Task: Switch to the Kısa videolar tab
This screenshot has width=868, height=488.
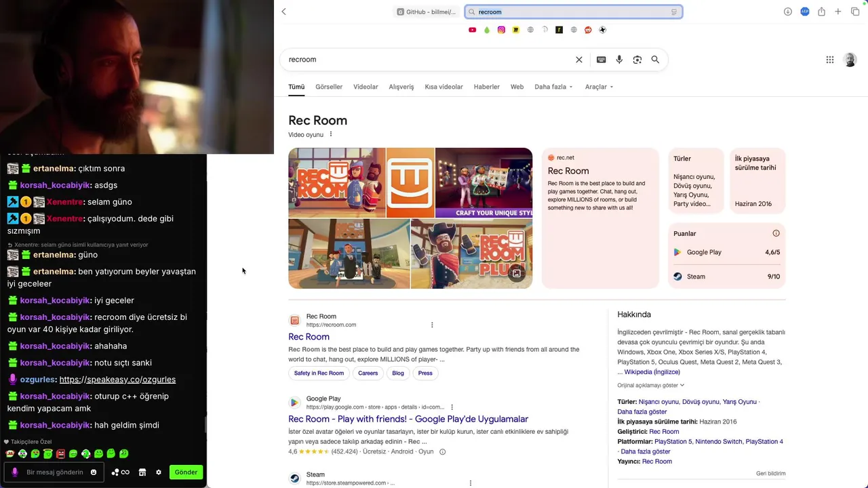Action: [x=443, y=87]
